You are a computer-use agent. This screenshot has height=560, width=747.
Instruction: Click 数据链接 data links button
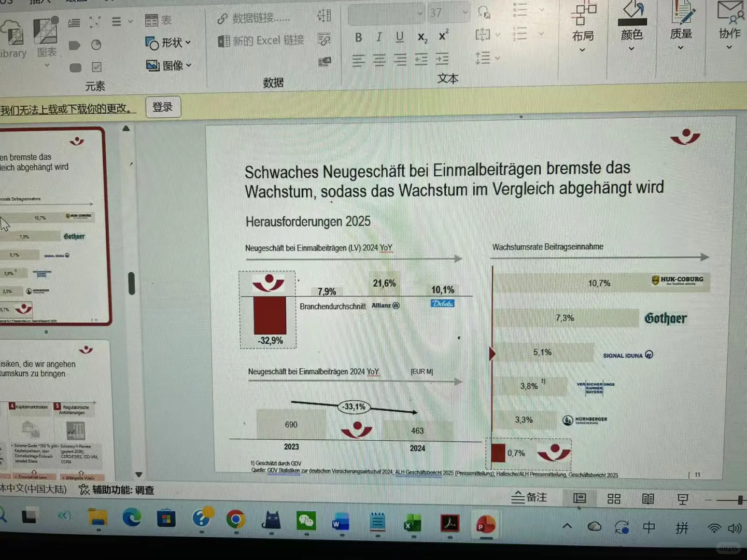tap(253, 18)
